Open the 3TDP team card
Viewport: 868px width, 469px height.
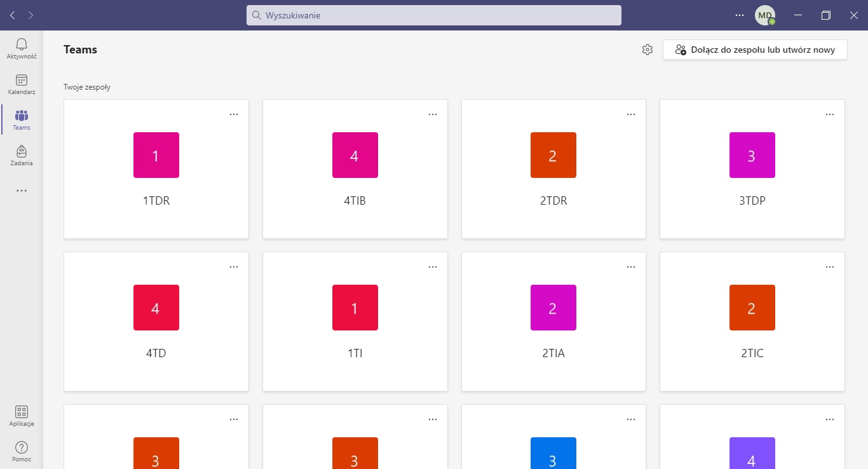coord(752,169)
